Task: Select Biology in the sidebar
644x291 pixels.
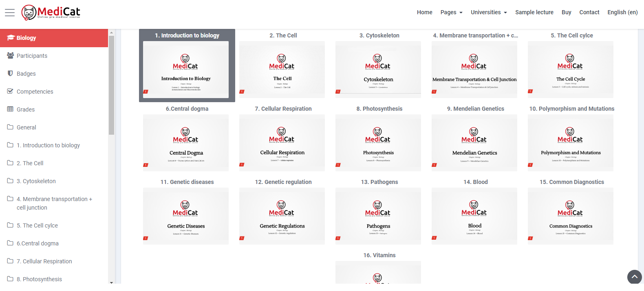Action: coord(54,38)
